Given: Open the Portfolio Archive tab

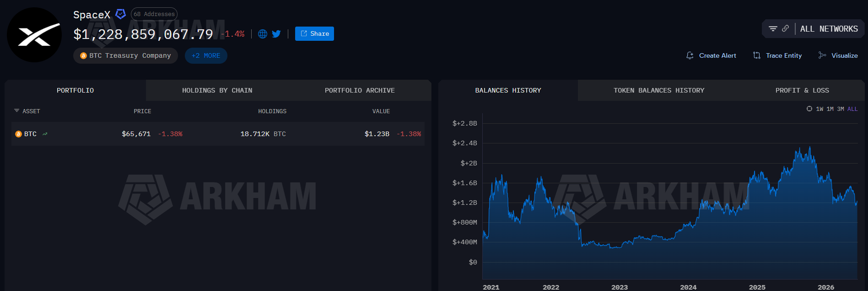Looking at the screenshot, I should [x=360, y=90].
